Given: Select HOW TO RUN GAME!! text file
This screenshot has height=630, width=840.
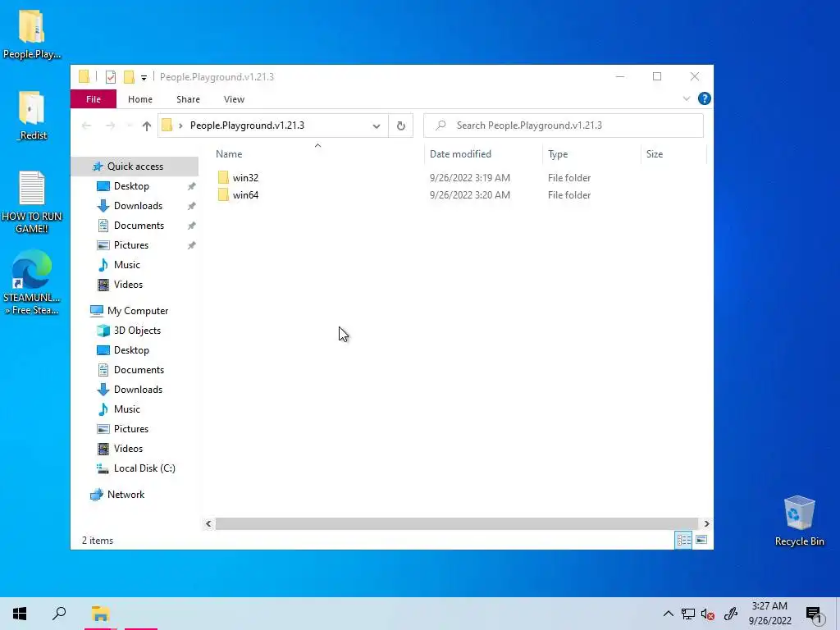Looking at the screenshot, I should point(32,203).
